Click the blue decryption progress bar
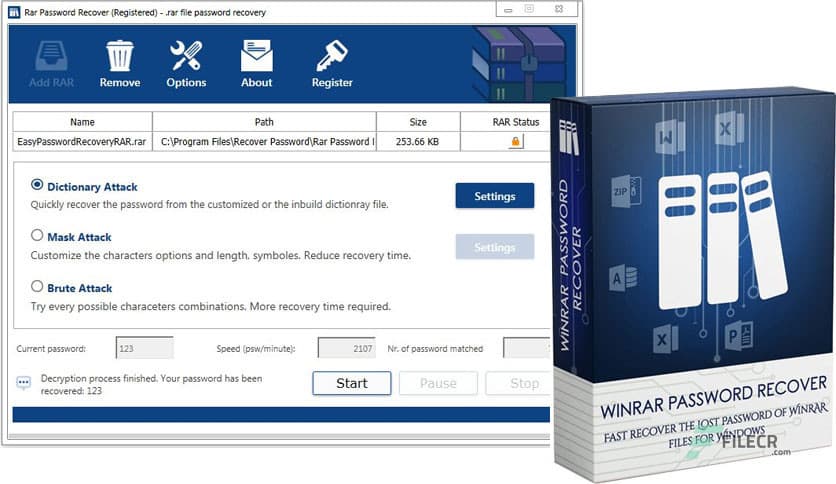 (282, 415)
